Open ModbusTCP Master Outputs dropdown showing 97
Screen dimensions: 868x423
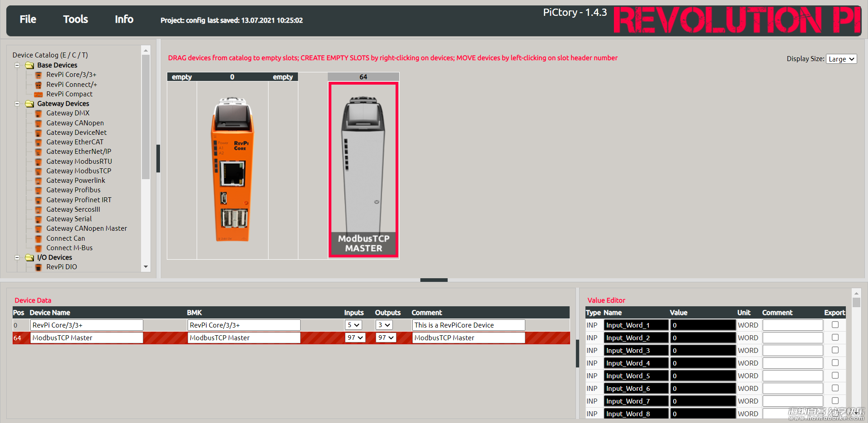pos(386,337)
